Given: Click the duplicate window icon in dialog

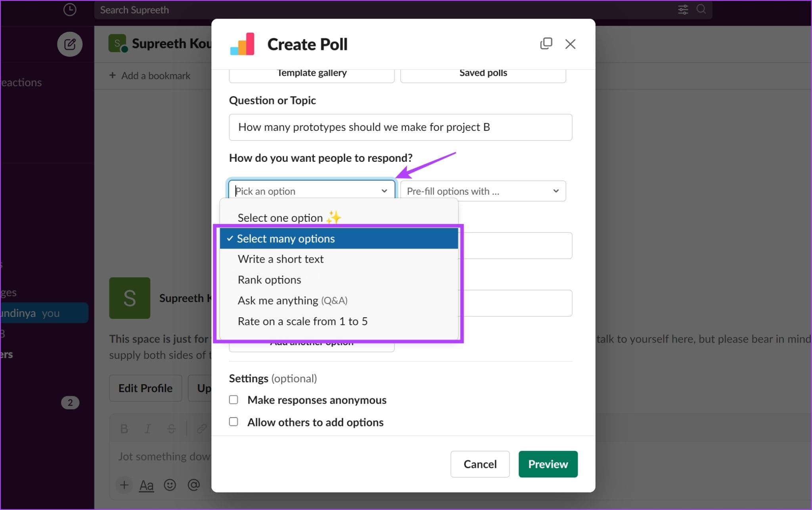Looking at the screenshot, I should (x=546, y=43).
